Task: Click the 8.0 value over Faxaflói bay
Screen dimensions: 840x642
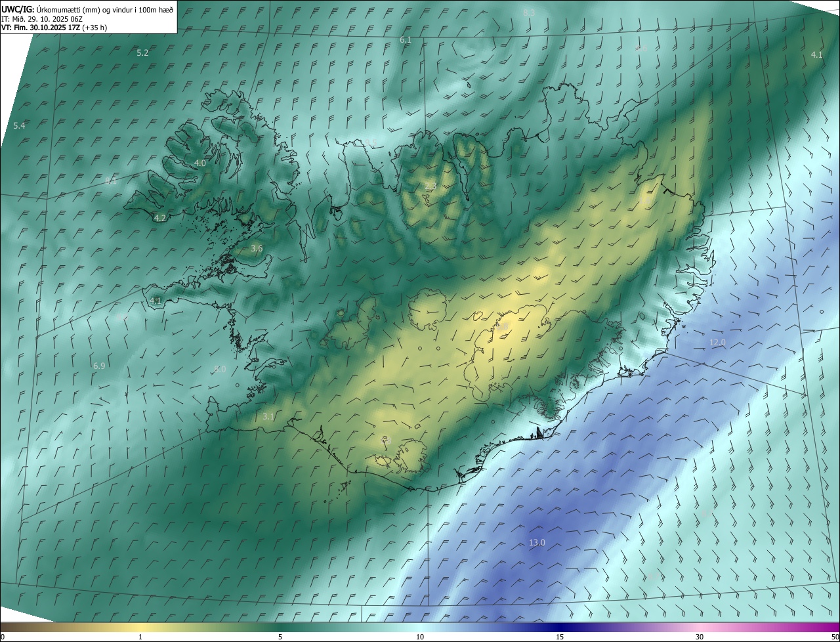Action: pyautogui.click(x=219, y=369)
